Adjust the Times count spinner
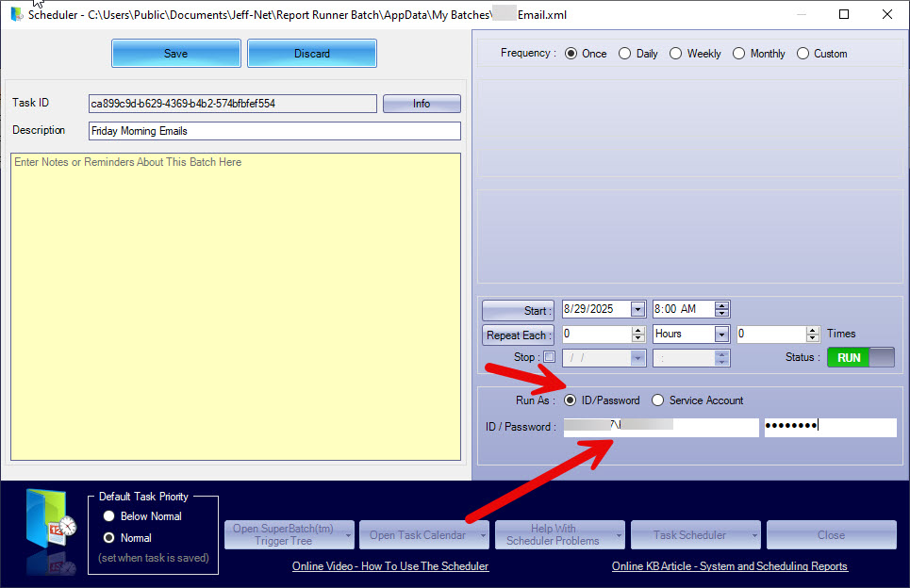The height and width of the screenshot is (588, 910). pos(812,335)
